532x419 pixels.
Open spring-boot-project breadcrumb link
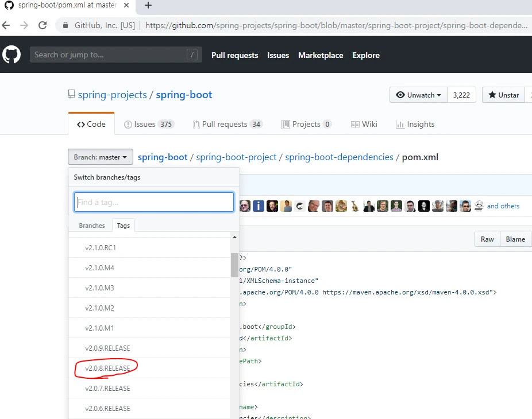236,157
